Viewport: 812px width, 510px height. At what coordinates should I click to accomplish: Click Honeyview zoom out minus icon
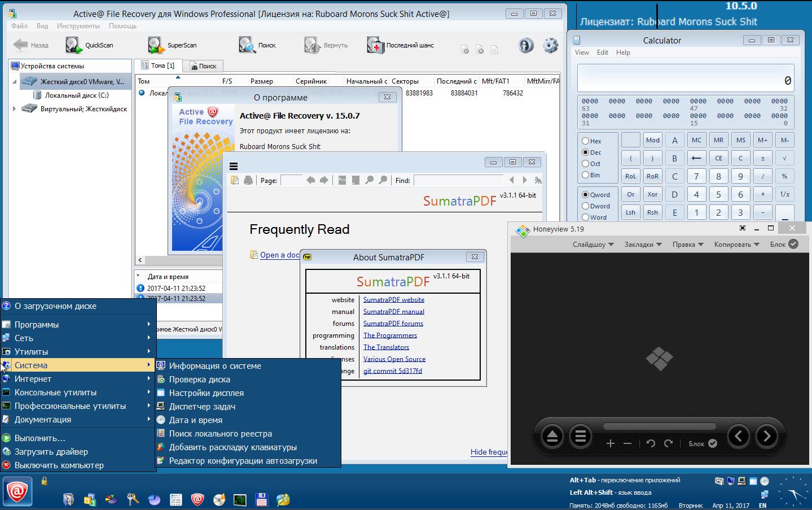[627, 443]
